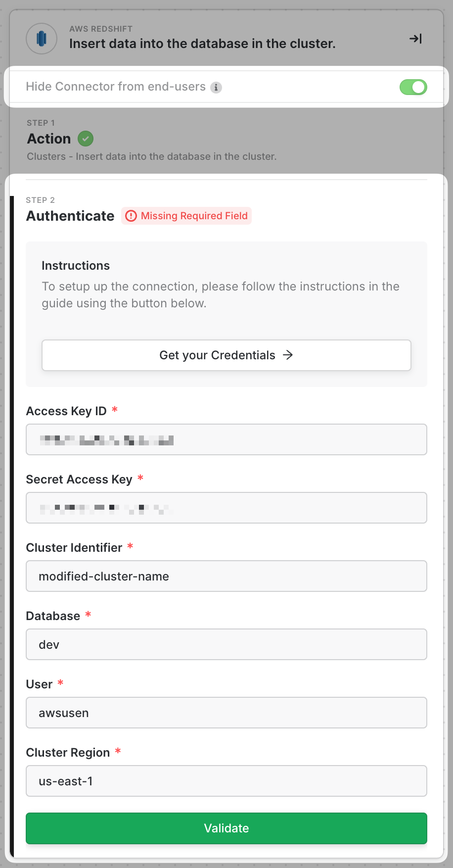Click the Missing Required Field warning icon
The height and width of the screenshot is (868, 453).
coord(131,216)
